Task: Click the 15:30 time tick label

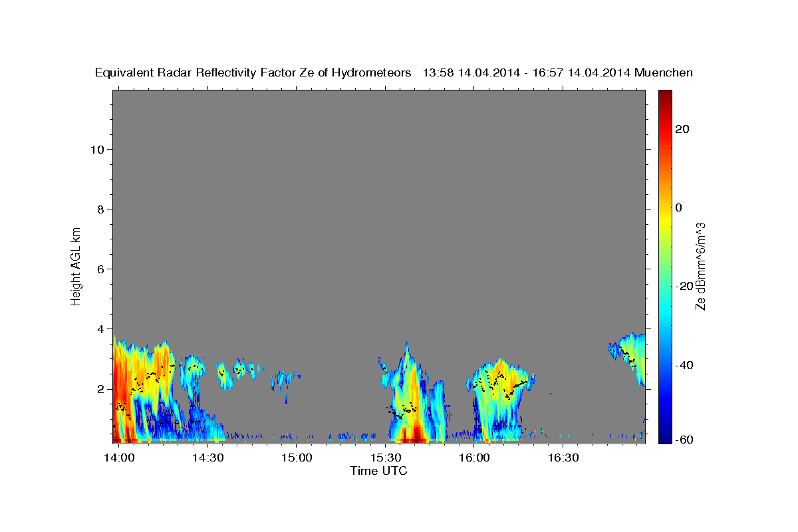Action: 386,458
